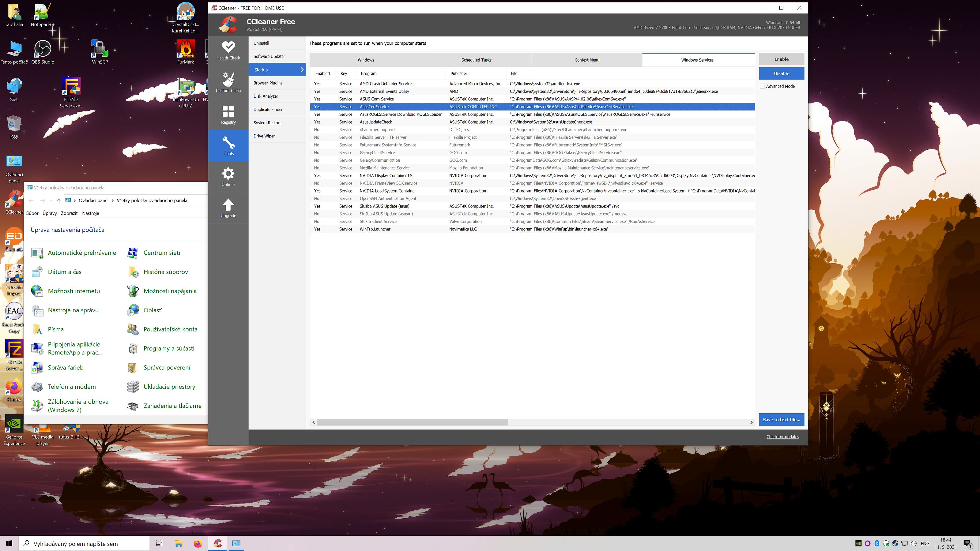The width and height of the screenshot is (980, 551).
Task: Open Software Updater tool
Action: (x=277, y=56)
